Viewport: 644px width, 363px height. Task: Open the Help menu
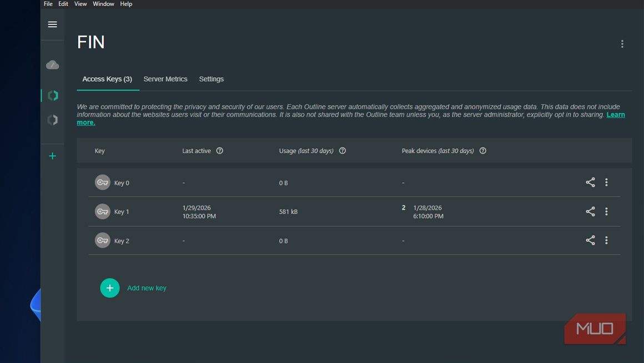tap(126, 4)
